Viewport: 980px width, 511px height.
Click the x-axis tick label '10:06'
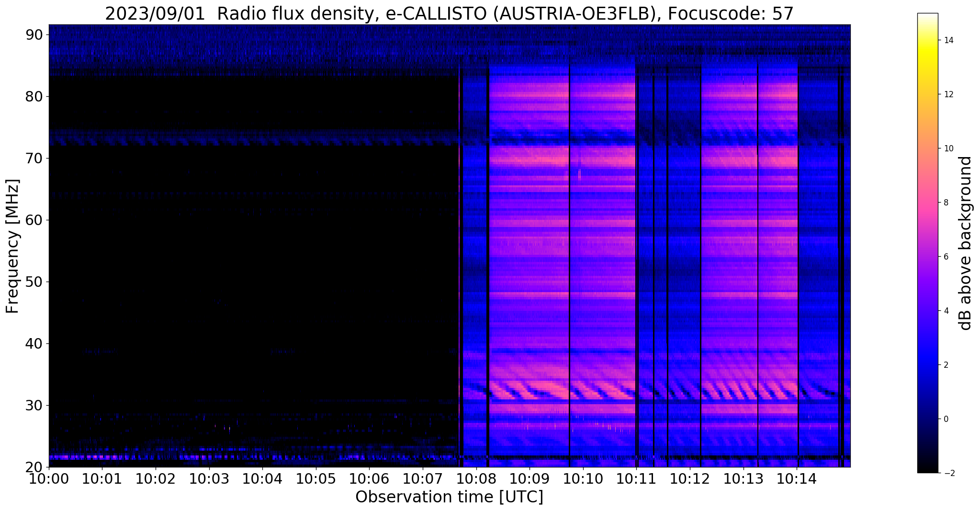(369, 478)
